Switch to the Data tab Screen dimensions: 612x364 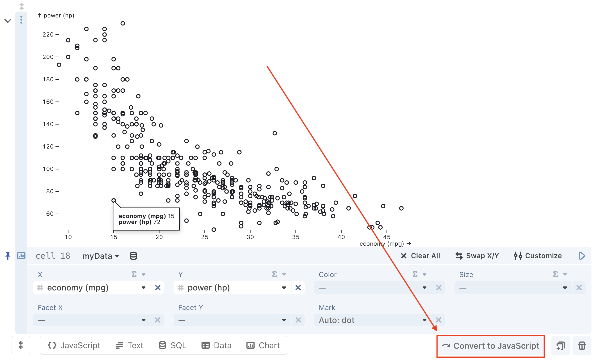click(x=217, y=345)
